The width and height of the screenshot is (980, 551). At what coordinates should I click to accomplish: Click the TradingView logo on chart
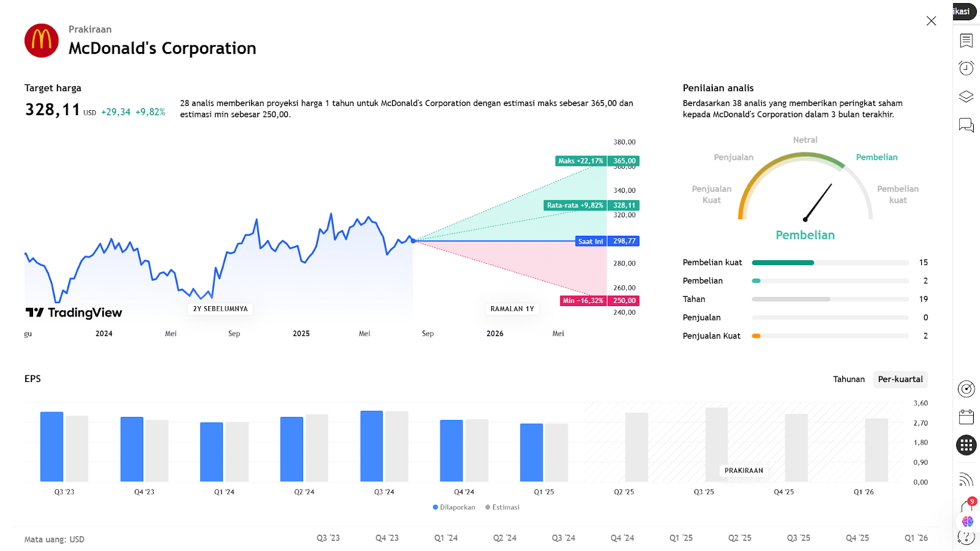[74, 313]
